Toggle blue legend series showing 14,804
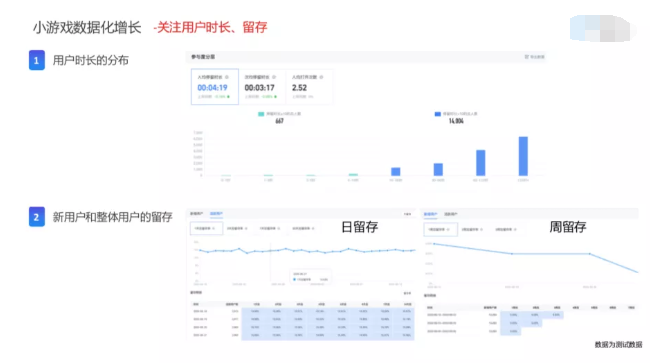The width and height of the screenshot is (650, 363). 437,114
